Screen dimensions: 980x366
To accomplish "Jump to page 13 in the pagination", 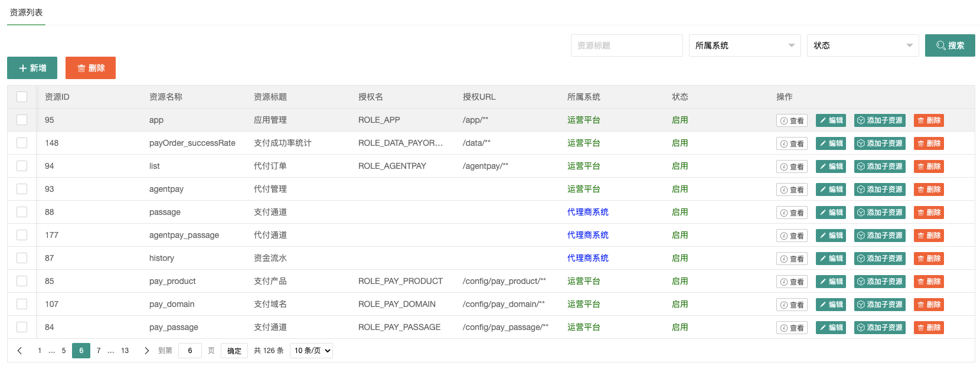I will coord(125,351).
